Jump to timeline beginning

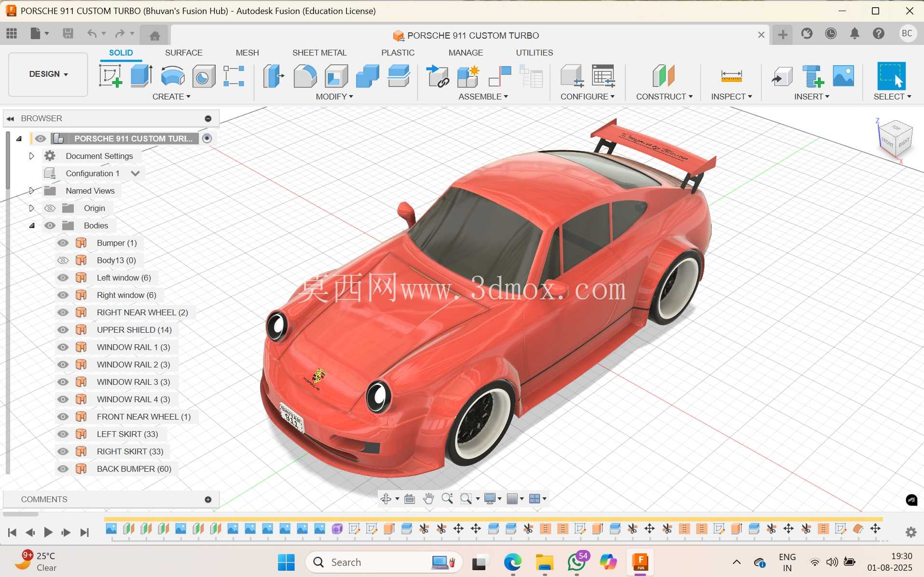(x=12, y=532)
